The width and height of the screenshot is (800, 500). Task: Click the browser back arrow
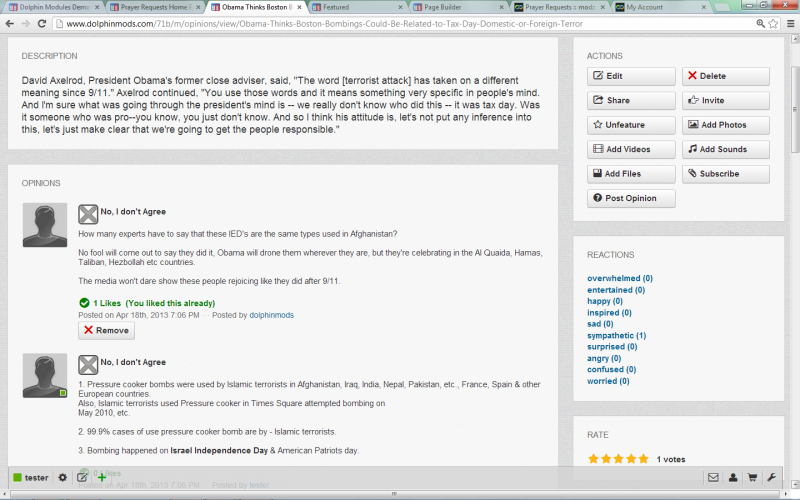10,23
